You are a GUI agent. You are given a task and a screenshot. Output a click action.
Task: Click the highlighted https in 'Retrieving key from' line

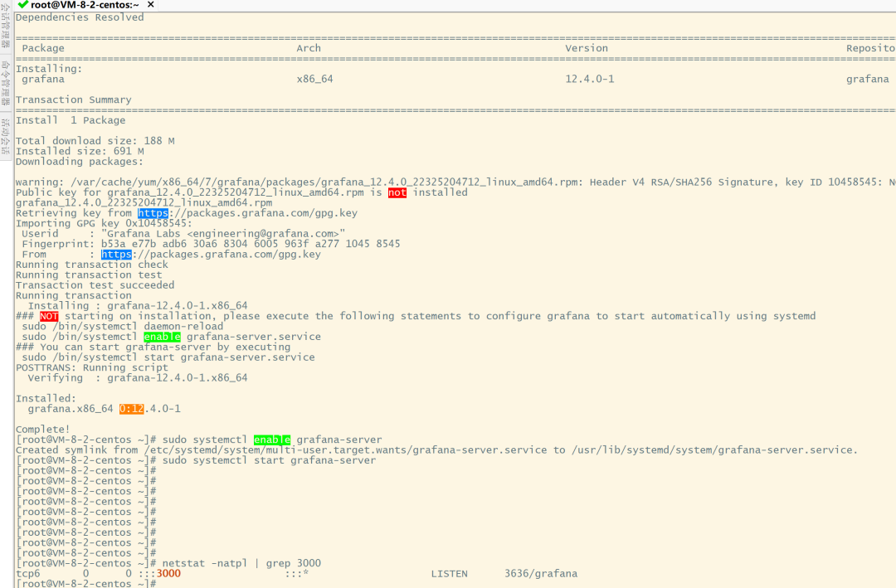click(x=153, y=213)
